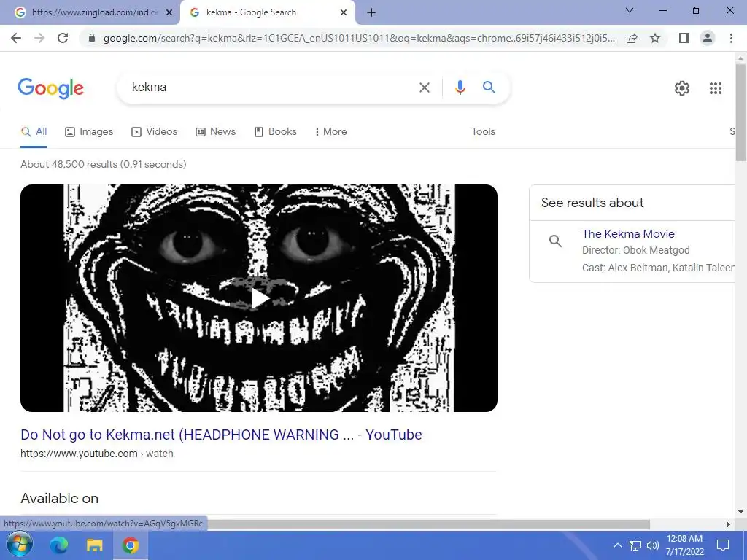
Task: Click Chrome icon in taskbar
Action: (x=130, y=545)
